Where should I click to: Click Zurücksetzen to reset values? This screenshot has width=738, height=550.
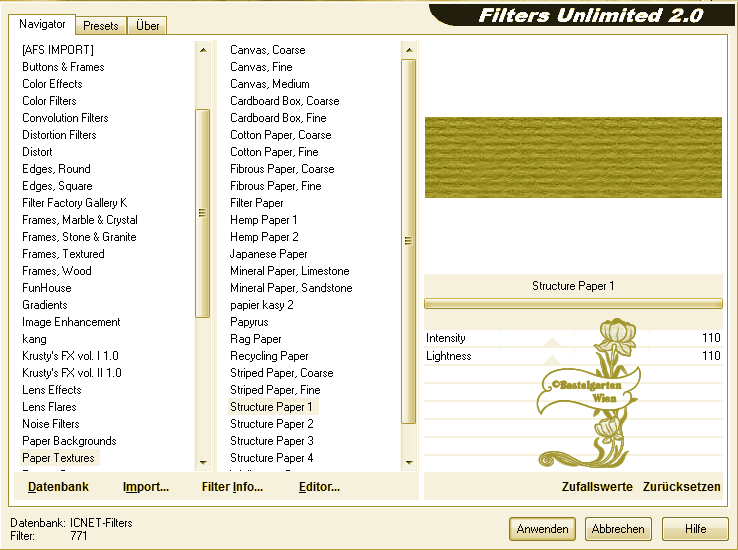(682, 486)
